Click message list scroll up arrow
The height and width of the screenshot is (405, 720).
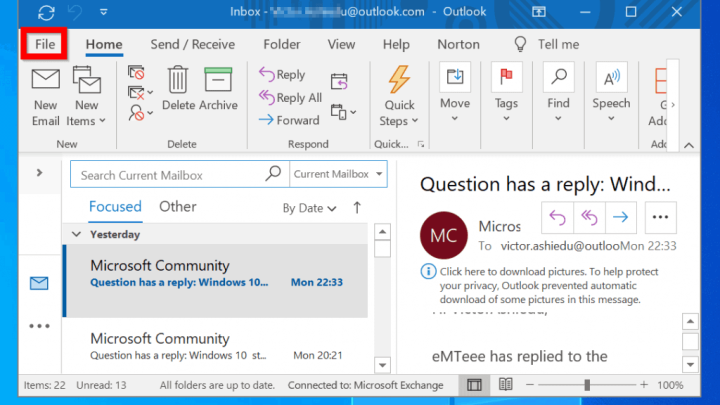(x=382, y=232)
